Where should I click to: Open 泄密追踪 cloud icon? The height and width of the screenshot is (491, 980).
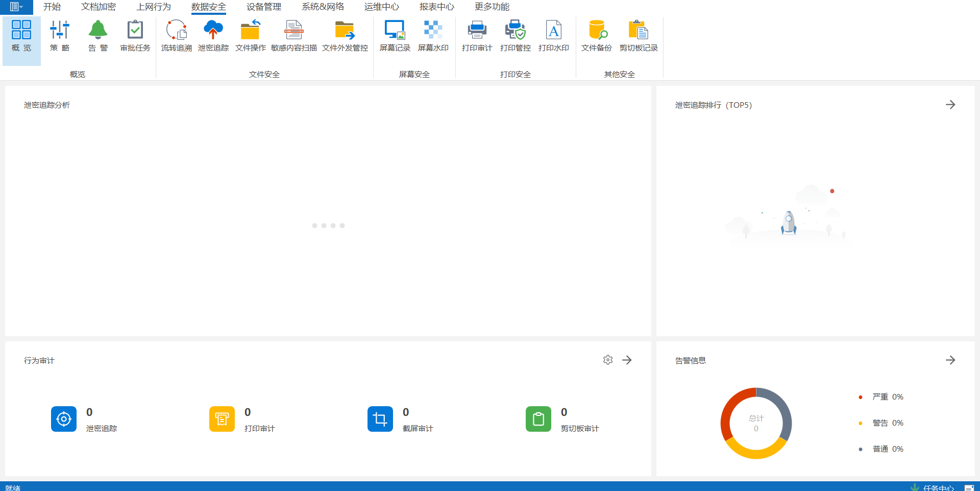pyautogui.click(x=213, y=37)
